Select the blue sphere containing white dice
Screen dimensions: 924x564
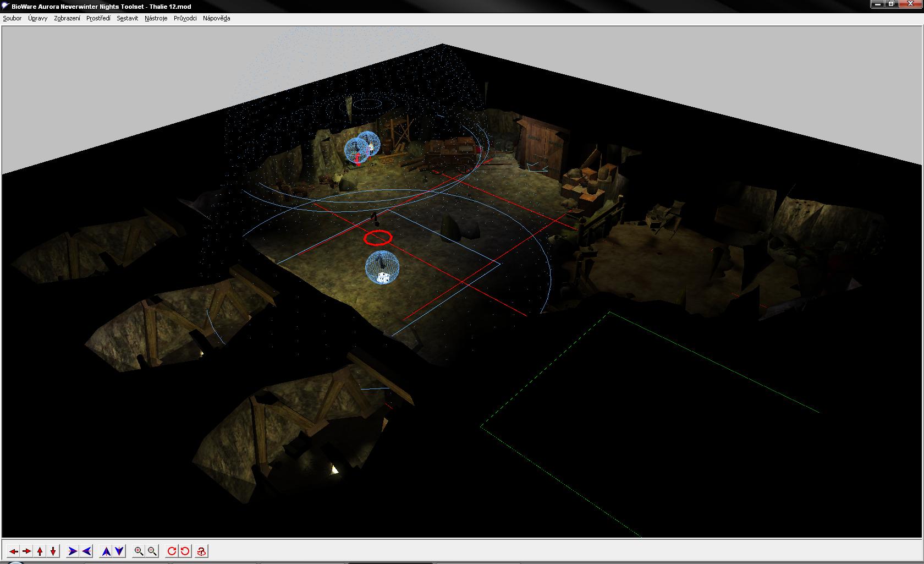pos(382,268)
